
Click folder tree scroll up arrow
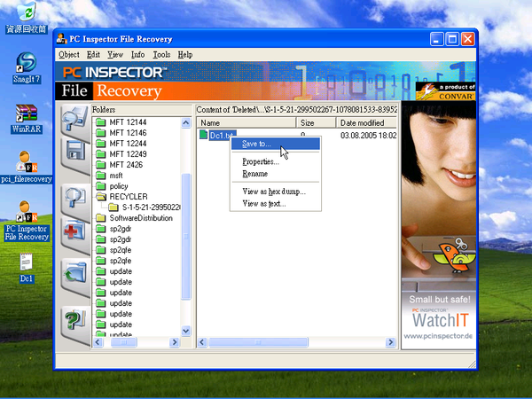(x=186, y=122)
